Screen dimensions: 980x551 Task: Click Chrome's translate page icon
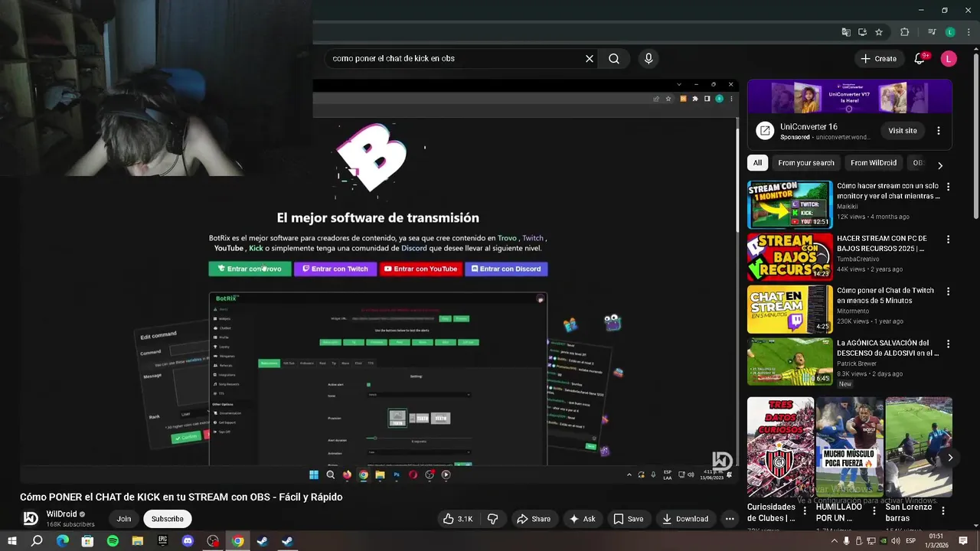pyautogui.click(x=846, y=32)
